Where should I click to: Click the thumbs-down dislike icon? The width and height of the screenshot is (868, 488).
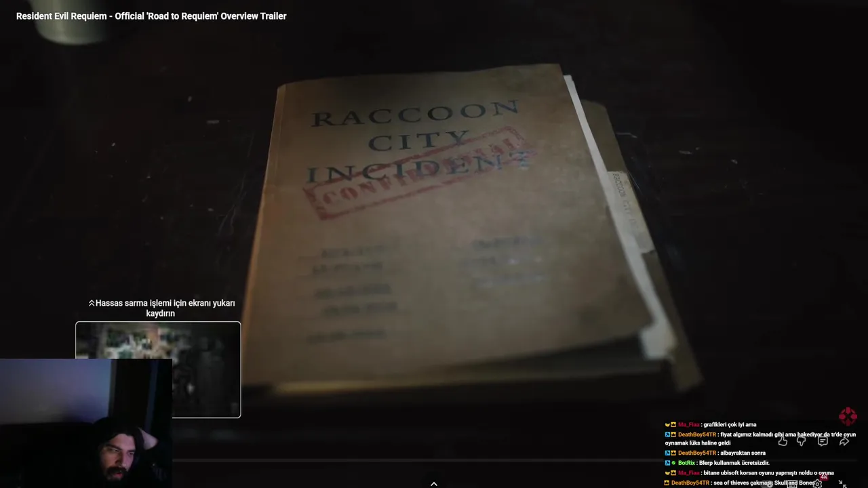(x=802, y=441)
